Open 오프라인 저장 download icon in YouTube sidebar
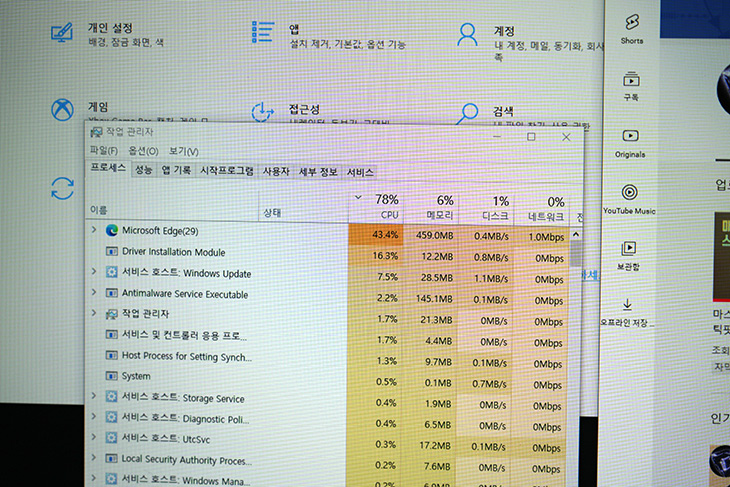The image size is (730, 487). [627, 304]
